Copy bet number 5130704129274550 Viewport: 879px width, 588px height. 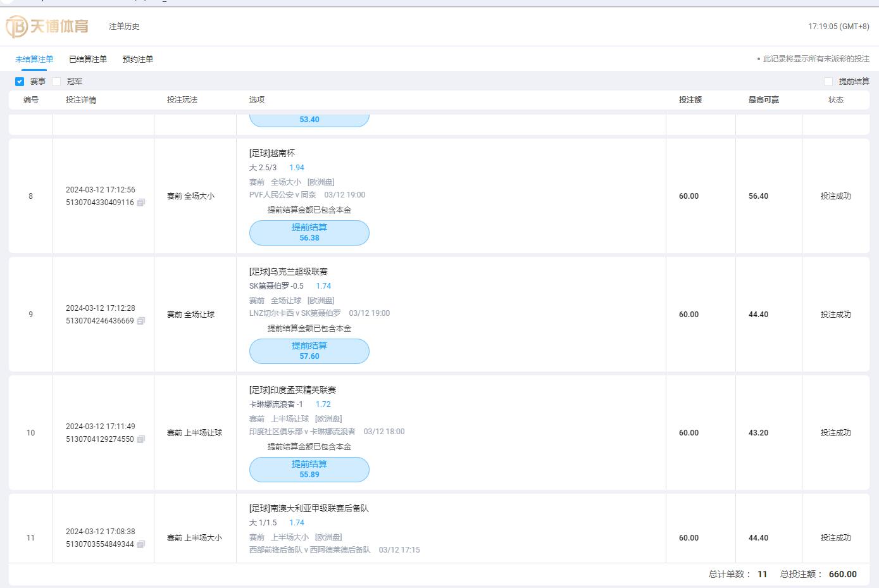click(x=141, y=439)
